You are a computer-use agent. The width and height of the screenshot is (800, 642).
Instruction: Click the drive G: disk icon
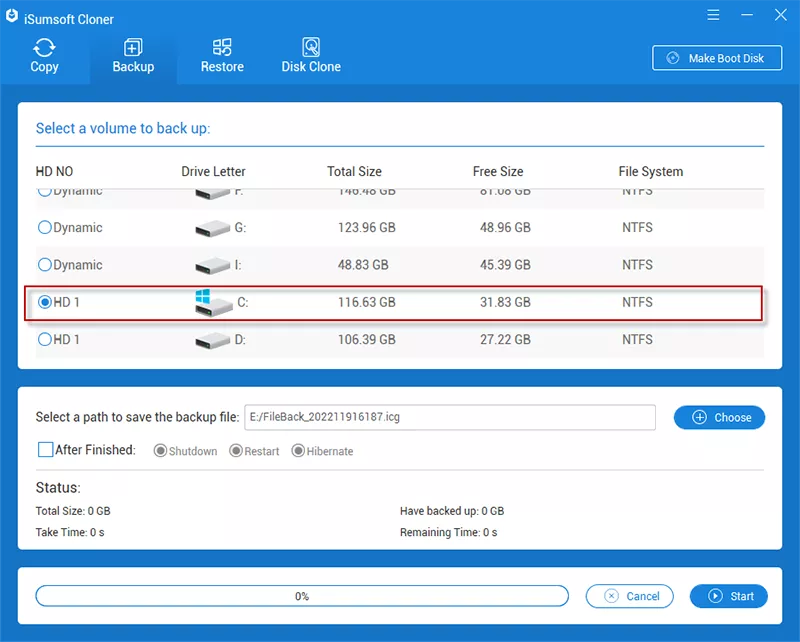point(211,229)
